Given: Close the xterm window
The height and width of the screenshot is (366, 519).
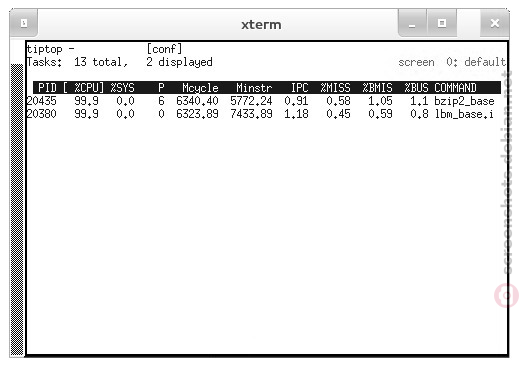Looking at the screenshot, I should (495, 23).
